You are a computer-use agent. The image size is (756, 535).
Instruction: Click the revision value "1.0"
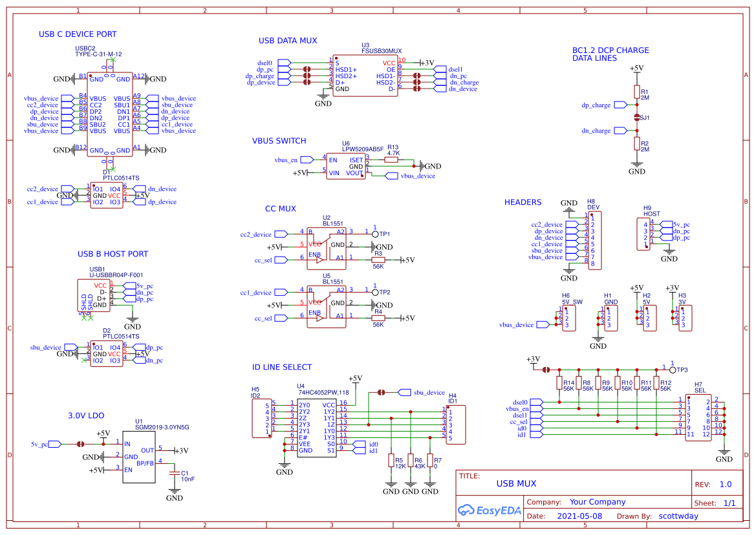click(726, 485)
